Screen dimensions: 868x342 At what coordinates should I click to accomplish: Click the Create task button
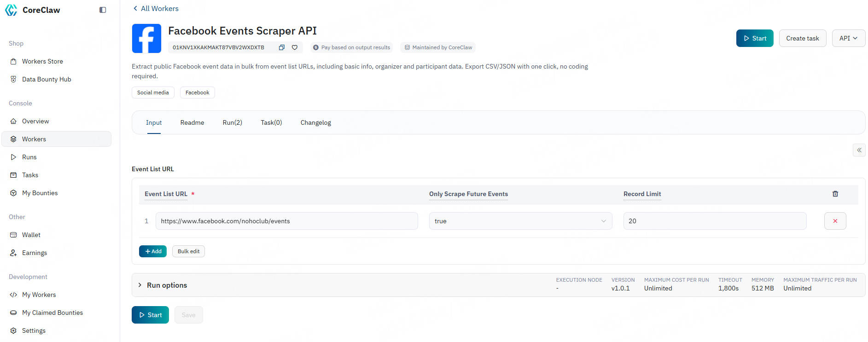[802, 38]
